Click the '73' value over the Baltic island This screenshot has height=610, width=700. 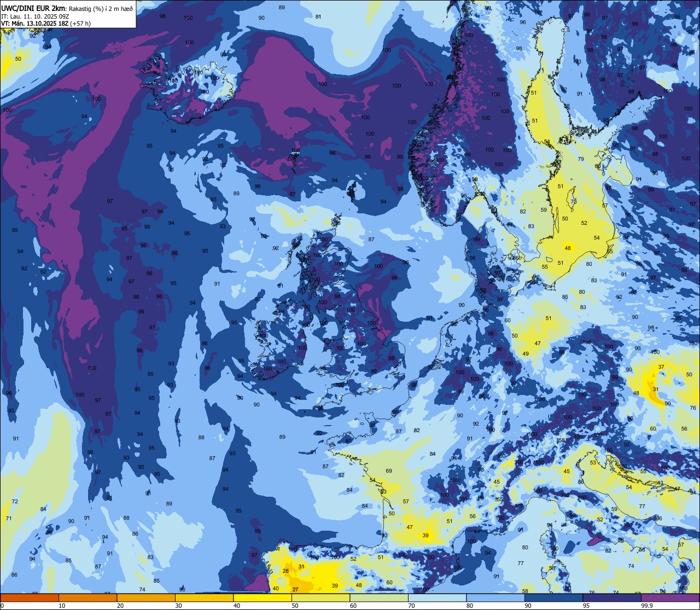(x=574, y=201)
